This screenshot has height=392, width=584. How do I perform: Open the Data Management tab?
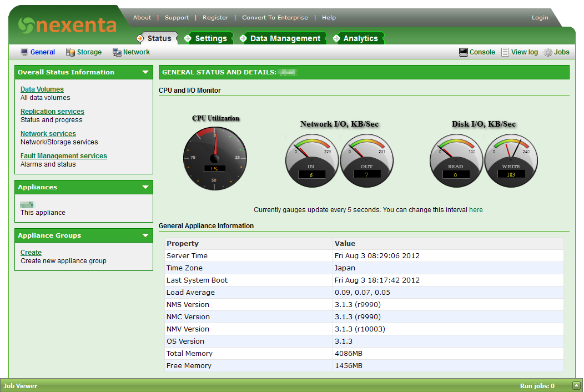(285, 38)
